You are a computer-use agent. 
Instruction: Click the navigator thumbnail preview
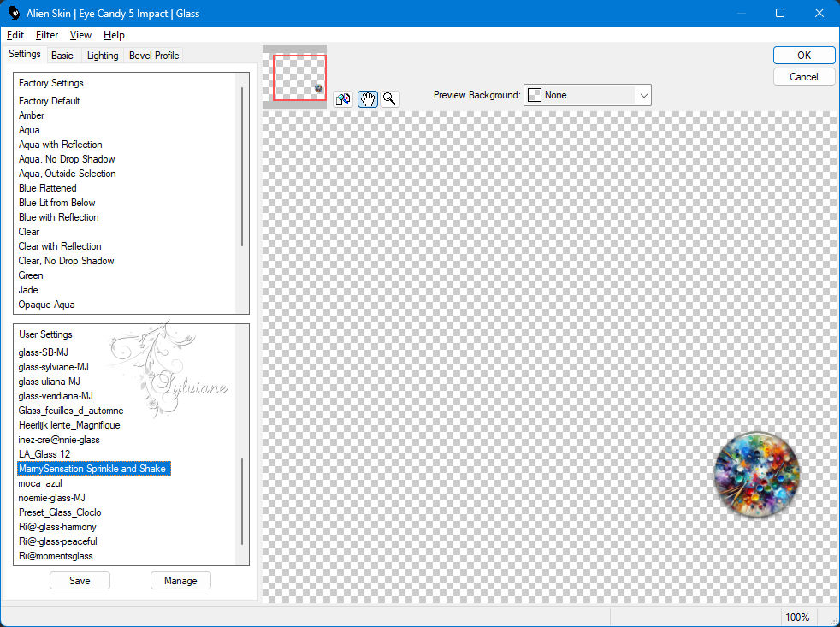pos(294,78)
